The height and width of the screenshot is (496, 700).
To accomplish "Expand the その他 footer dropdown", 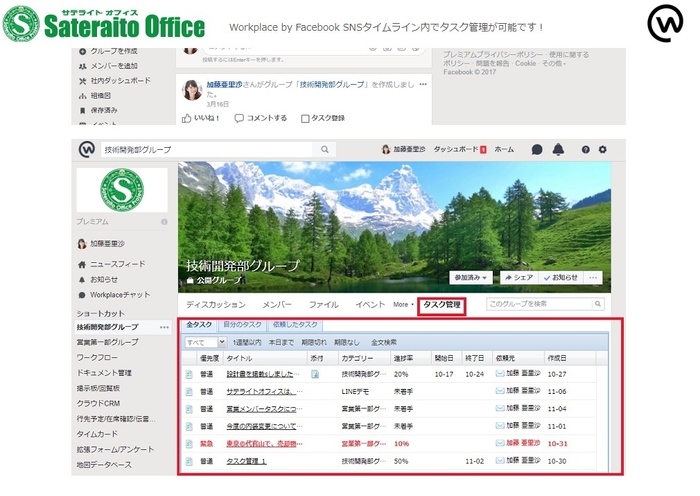I will (554, 63).
